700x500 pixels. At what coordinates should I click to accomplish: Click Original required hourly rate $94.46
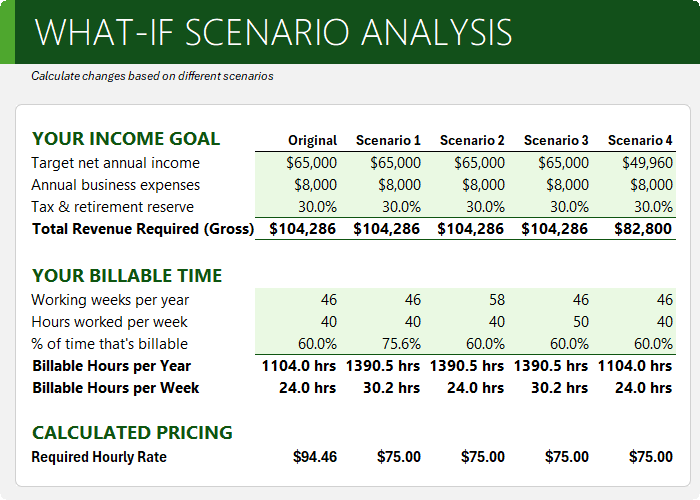[x=315, y=457]
